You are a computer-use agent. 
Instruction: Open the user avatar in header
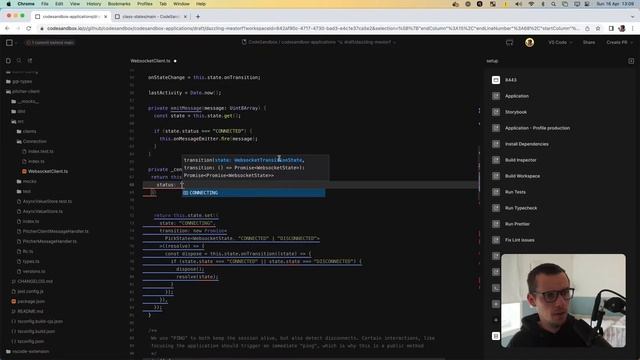click(x=529, y=42)
